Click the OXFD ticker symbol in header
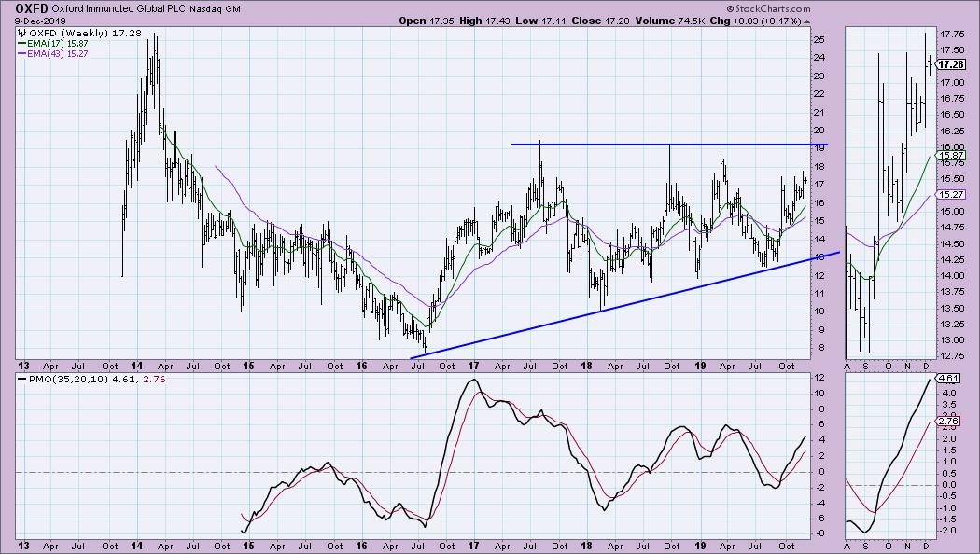This screenshot has height=554, width=980. (31, 8)
